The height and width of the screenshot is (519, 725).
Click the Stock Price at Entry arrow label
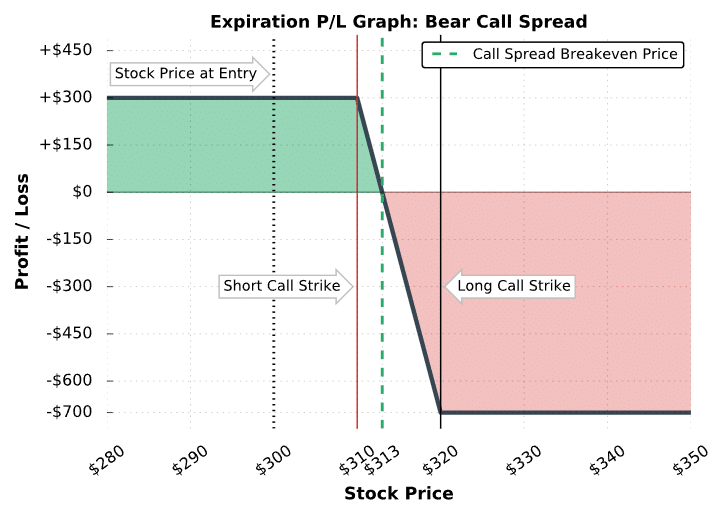click(188, 73)
